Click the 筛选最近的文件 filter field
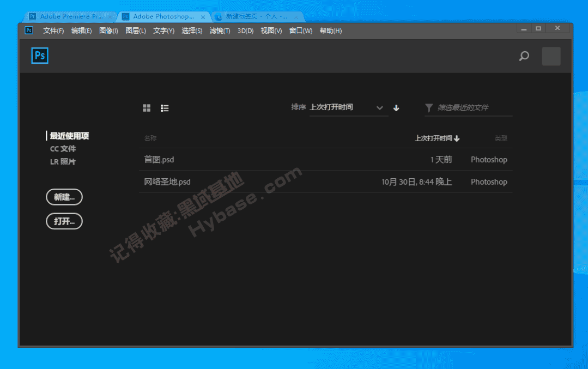The image size is (588, 369). point(469,108)
